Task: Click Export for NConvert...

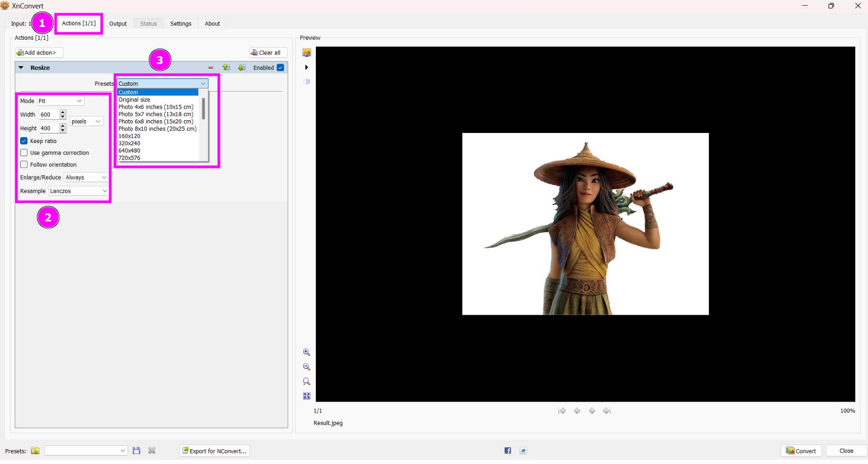Action: [215, 451]
